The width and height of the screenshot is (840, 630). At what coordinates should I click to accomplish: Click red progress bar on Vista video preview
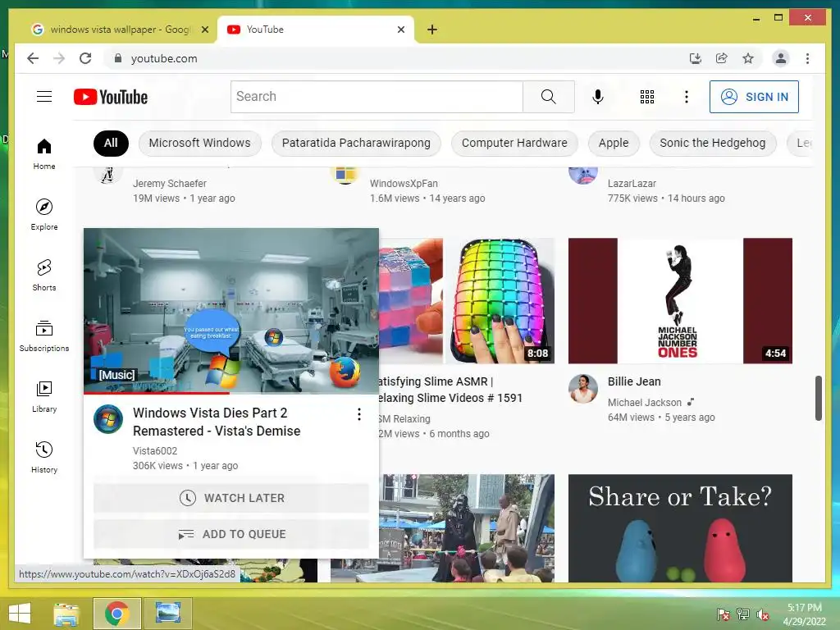coord(156,393)
